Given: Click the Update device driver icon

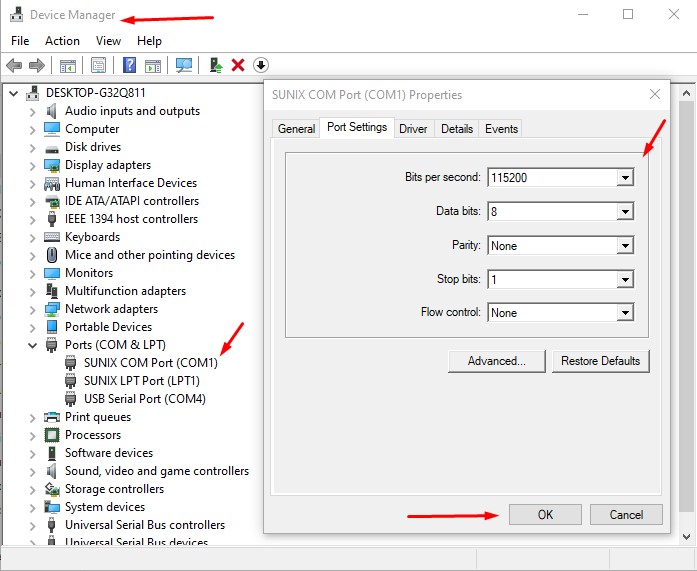Looking at the screenshot, I should click(x=215, y=65).
